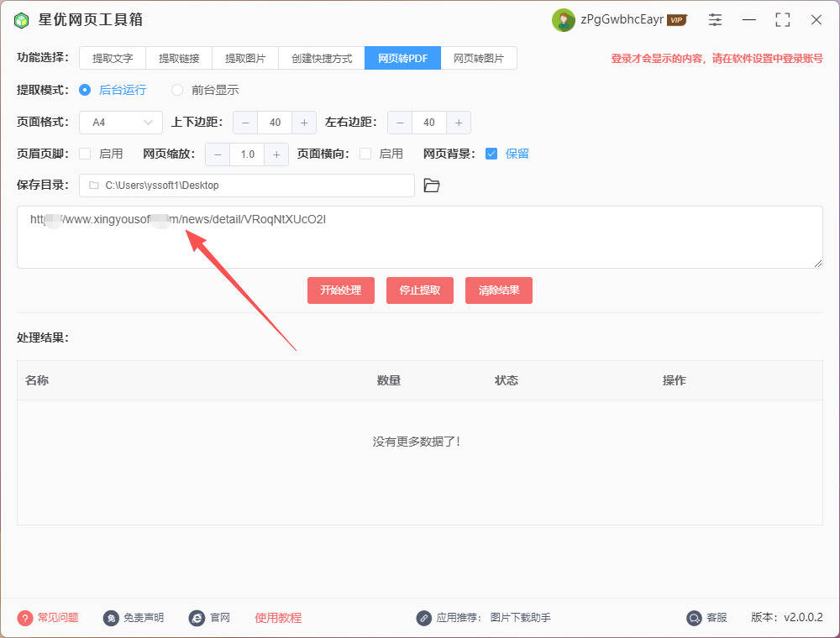Switch to the 提取图片 tab
840x638 pixels.
click(x=245, y=58)
